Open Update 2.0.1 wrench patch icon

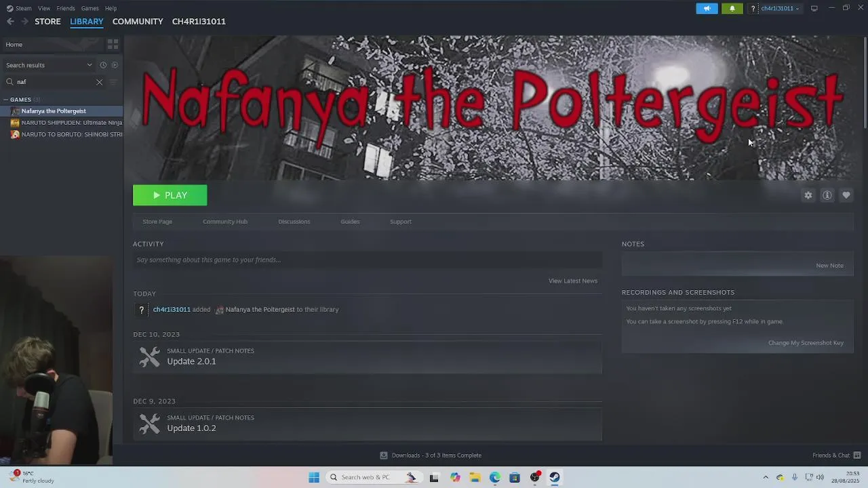[x=150, y=357]
